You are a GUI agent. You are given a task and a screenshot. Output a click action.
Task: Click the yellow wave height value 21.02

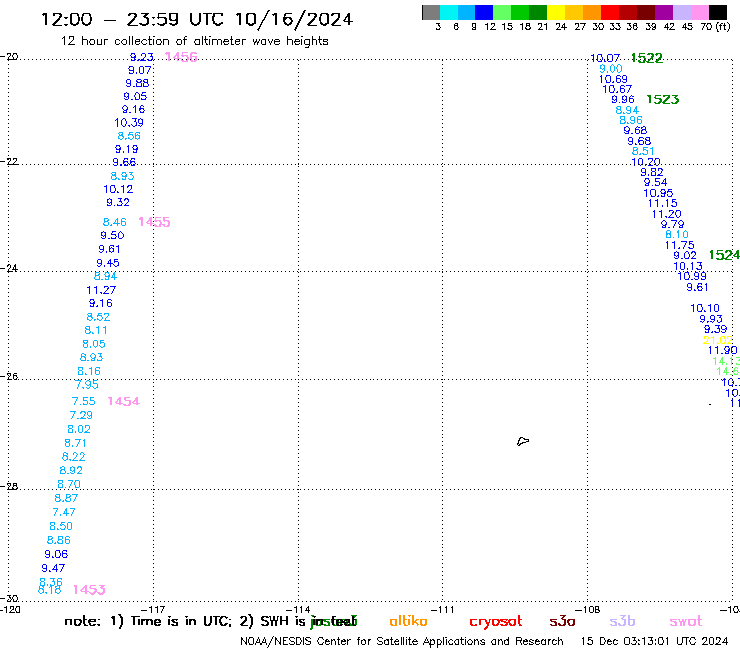coord(718,340)
